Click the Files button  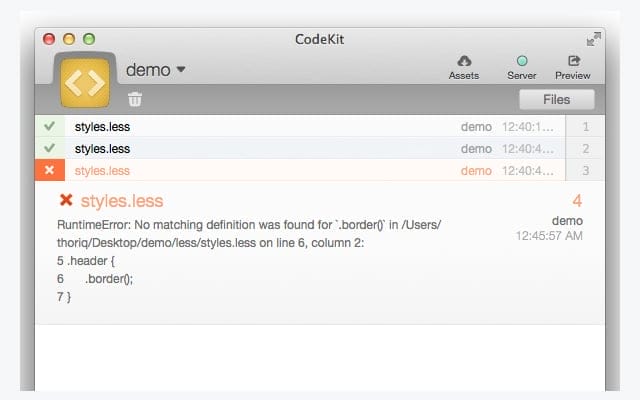556,99
